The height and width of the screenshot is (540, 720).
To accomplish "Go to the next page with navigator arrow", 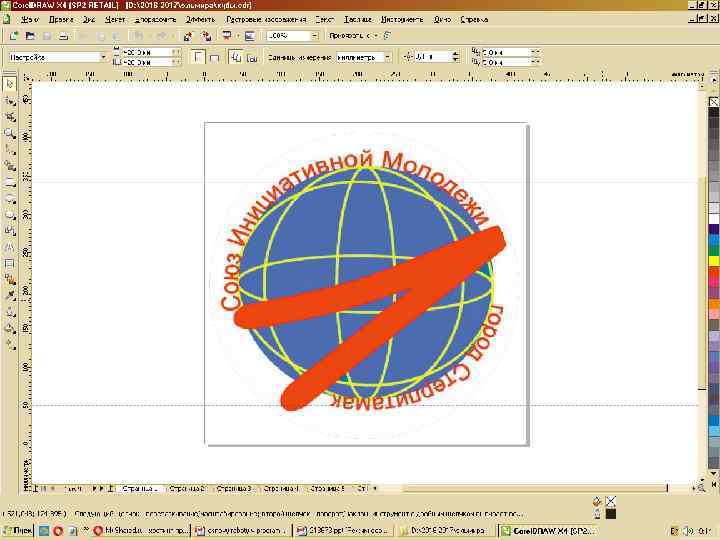I will click(x=95, y=489).
